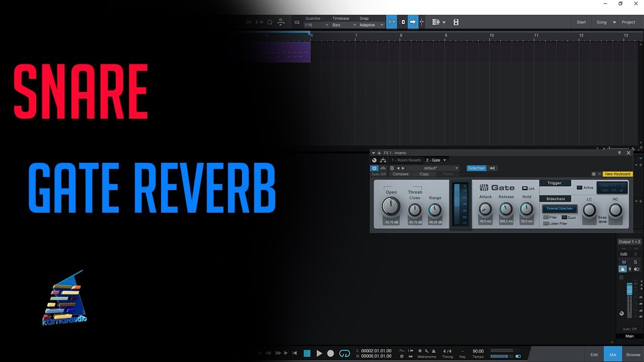The height and width of the screenshot is (362, 644).
Task: Open the Gate preset default* dropdown
Action: pos(433,168)
